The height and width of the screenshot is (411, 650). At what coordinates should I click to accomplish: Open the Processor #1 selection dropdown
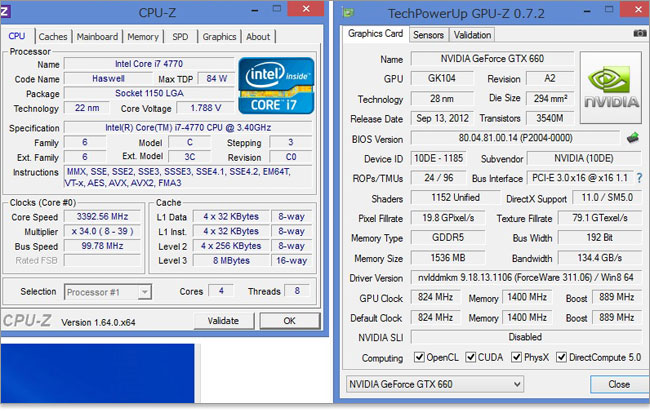(x=108, y=292)
